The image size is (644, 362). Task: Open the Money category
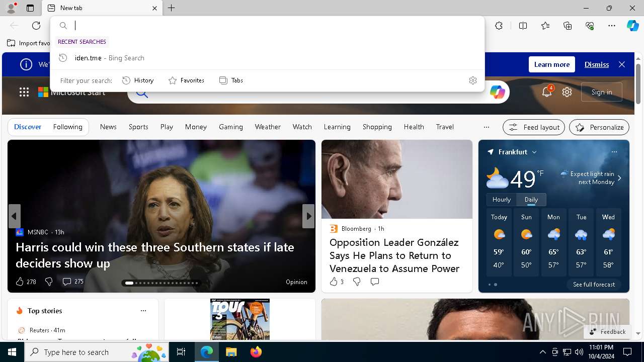coord(196,127)
